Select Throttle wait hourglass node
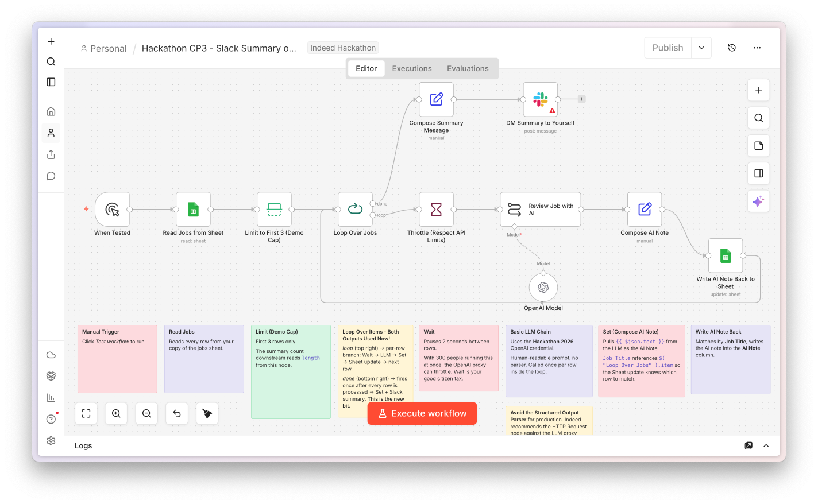The height and width of the screenshot is (504, 818). [436, 210]
